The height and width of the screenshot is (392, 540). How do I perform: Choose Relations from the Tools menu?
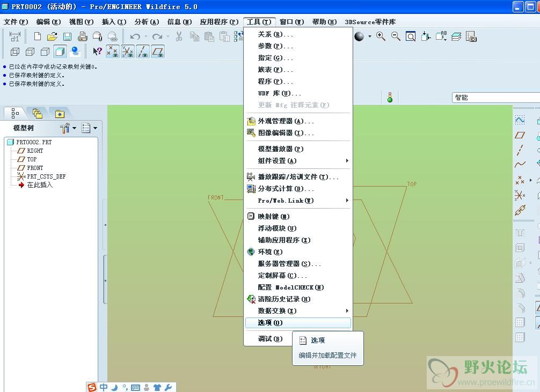click(x=298, y=34)
